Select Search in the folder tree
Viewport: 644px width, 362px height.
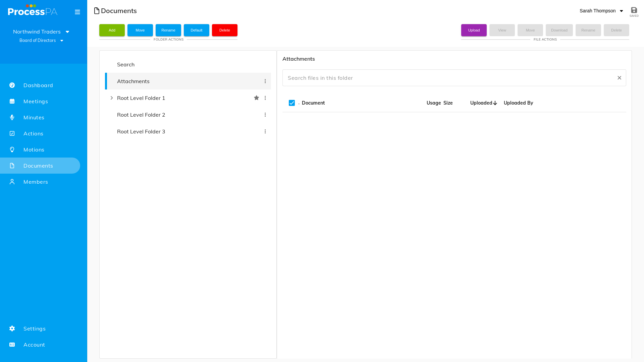tap(188, 64)
